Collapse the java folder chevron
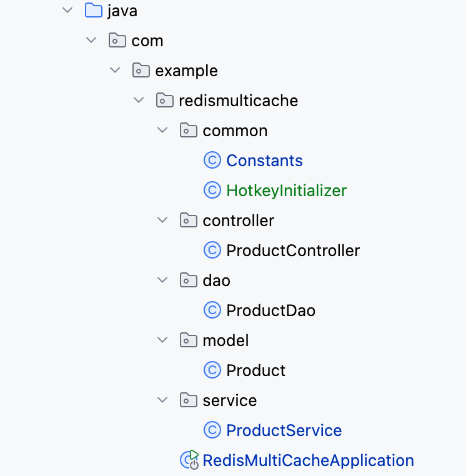This screenshot has width=466, height=476. click(x=67, y=11)
